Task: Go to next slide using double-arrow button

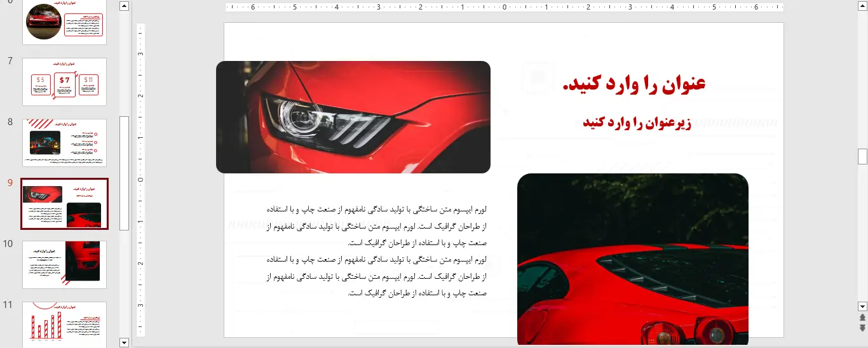Action: tap(862, 328)
